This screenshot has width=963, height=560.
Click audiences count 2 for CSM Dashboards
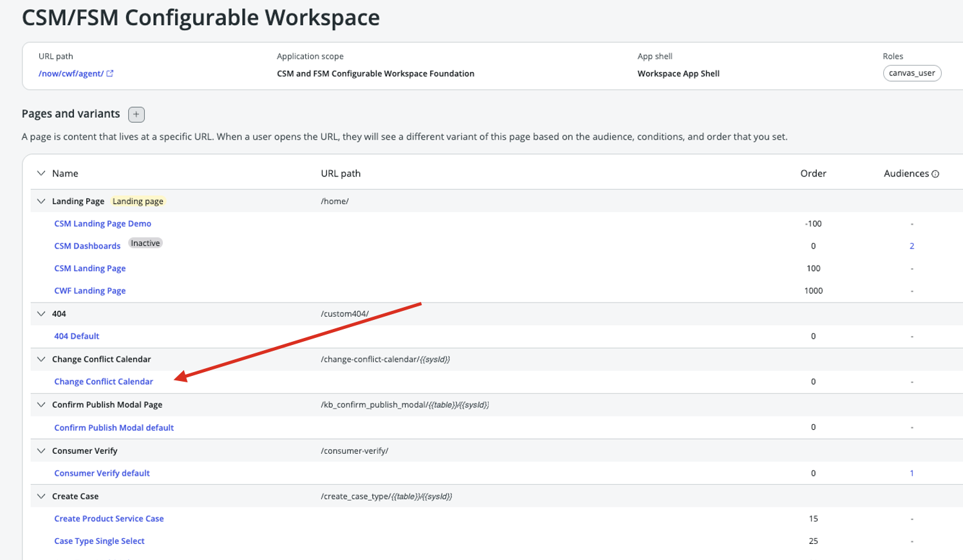912,246
